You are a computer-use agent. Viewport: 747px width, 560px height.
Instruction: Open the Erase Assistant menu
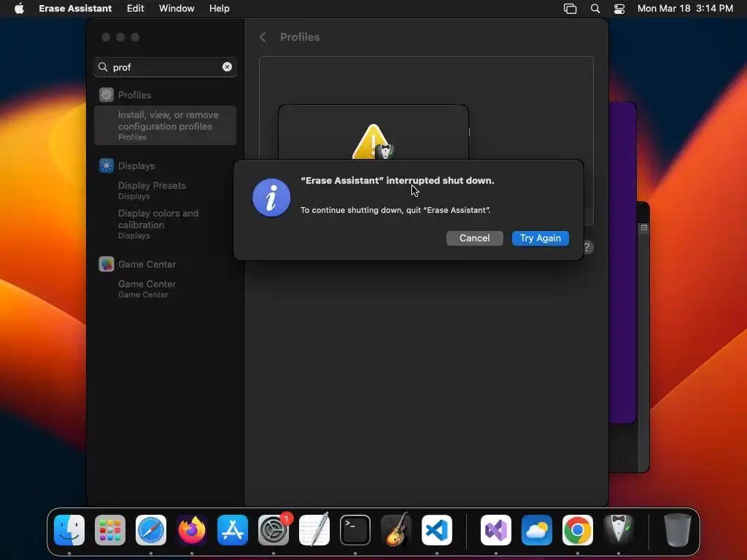click(75, 9)
